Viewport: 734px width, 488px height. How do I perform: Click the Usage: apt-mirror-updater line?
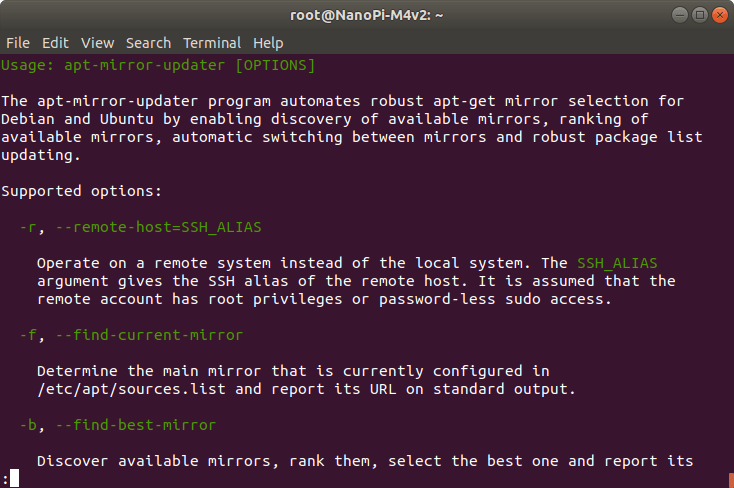pyautogui.click(x=158, y=65)
